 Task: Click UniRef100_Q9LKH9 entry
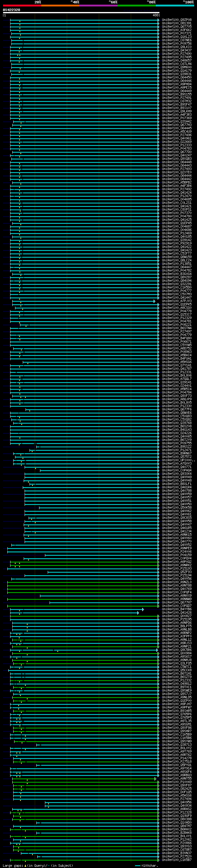pos(177,111)
